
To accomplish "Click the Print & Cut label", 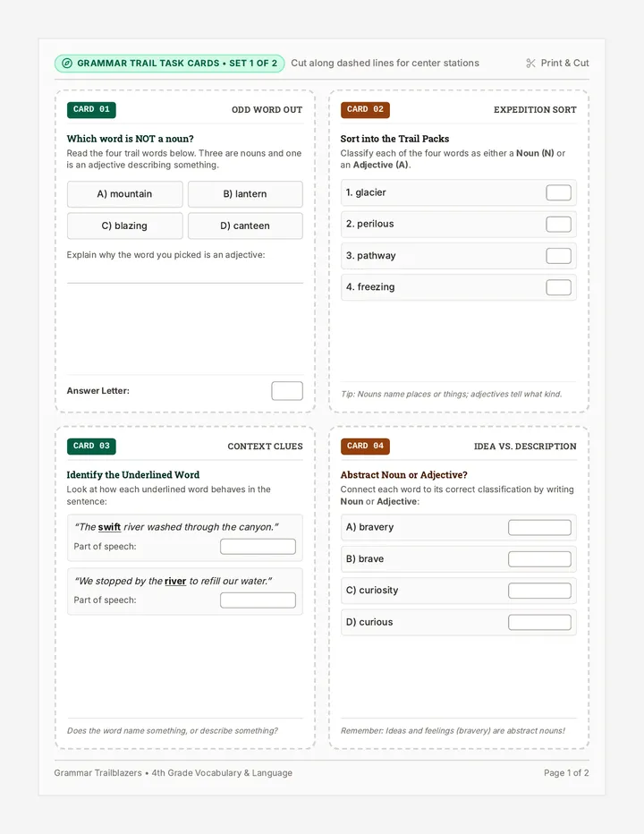I will pyautogui.click(x=564, y=63).
